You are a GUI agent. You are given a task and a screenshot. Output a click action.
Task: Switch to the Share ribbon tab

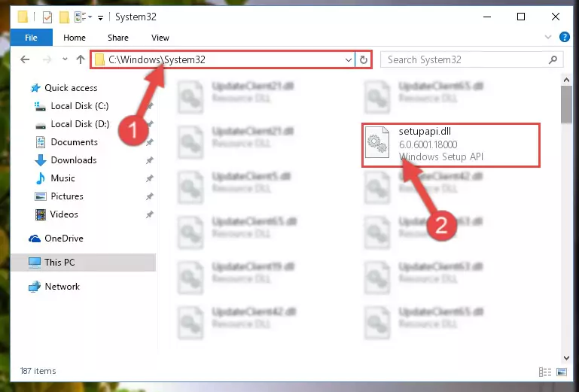(x=118, y=38)
